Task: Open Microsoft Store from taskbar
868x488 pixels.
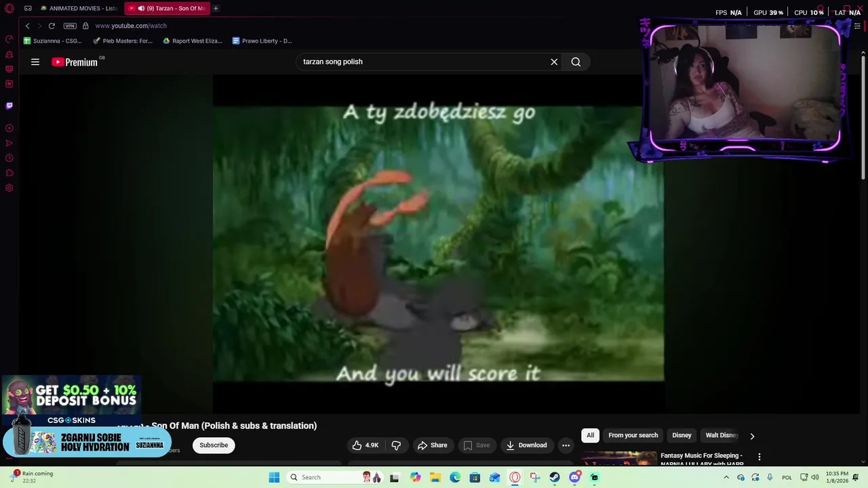Action: pyautogui.click(x=475, y=477)
